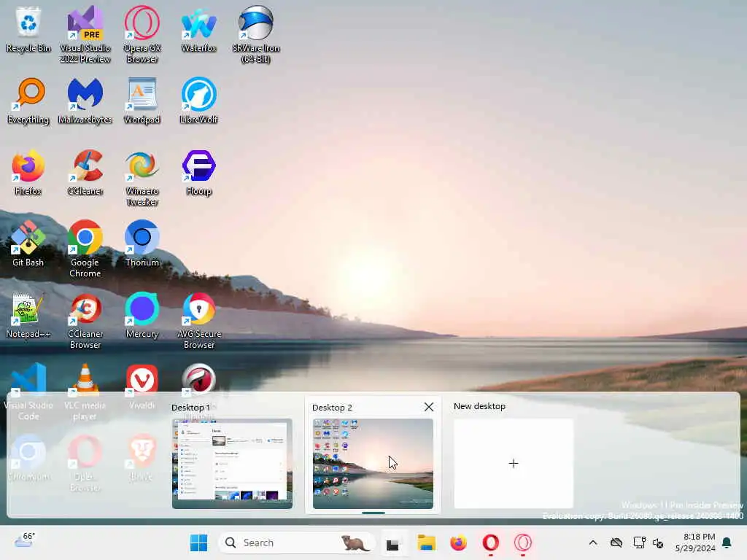747x560 pixels.
Task: Add a new desktop with plus tile
Action: pos(514,463)
